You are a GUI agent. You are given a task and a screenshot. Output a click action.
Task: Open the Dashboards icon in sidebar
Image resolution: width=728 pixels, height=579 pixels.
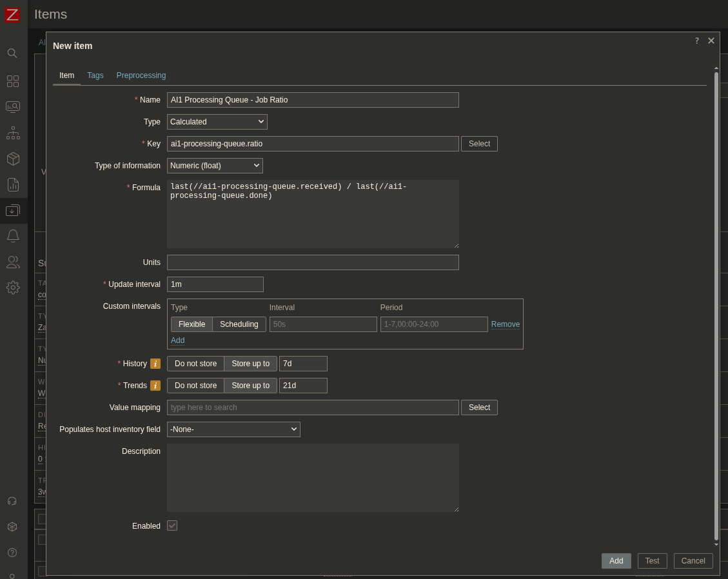point(12,81)
